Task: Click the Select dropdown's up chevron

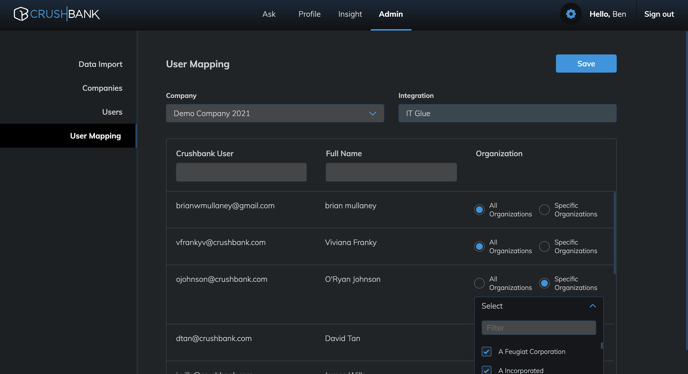Action: pyautogui.click(x=592, y=306)
